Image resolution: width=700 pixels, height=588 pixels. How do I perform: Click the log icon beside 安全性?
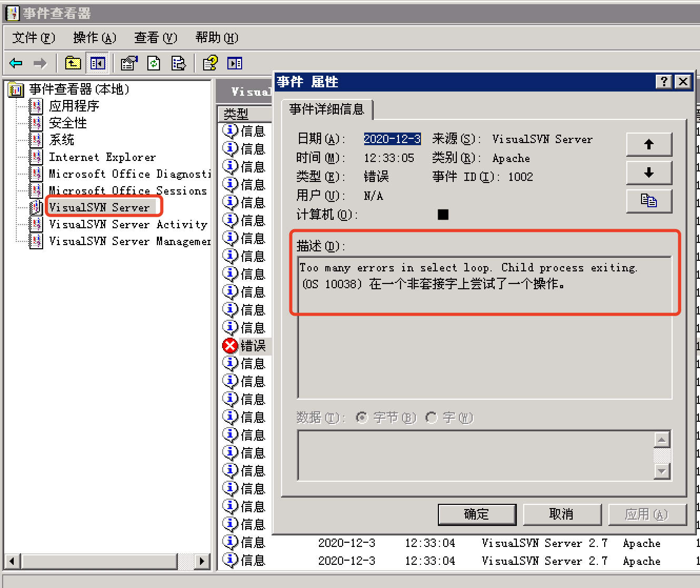tap(36, 124)
